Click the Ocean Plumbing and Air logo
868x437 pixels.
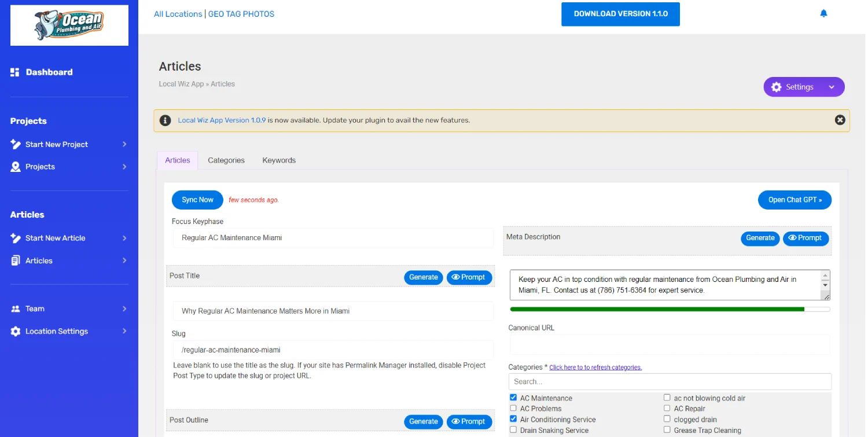69,25
